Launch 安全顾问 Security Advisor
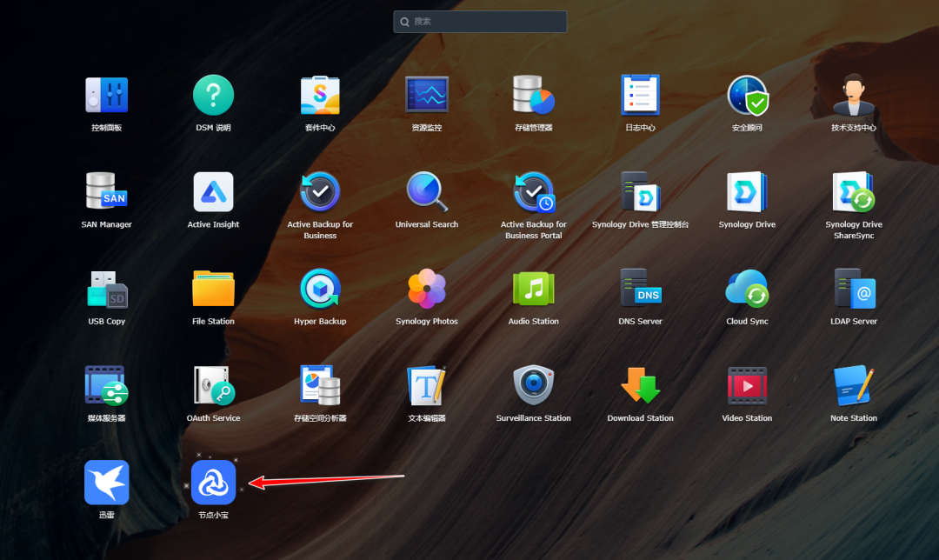This screenshot has height=560, width=939. 747,96
